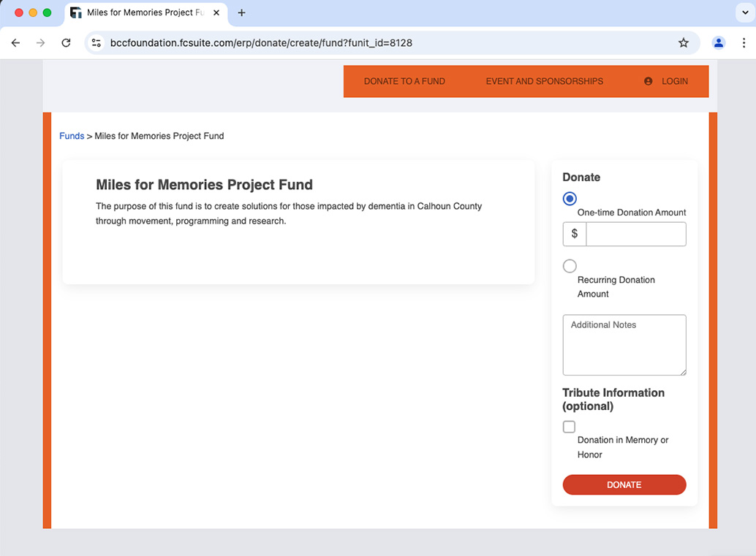Open the Donate to a Fund menu
The height and width of the screenshot is (556, 756).
[404, 81]
